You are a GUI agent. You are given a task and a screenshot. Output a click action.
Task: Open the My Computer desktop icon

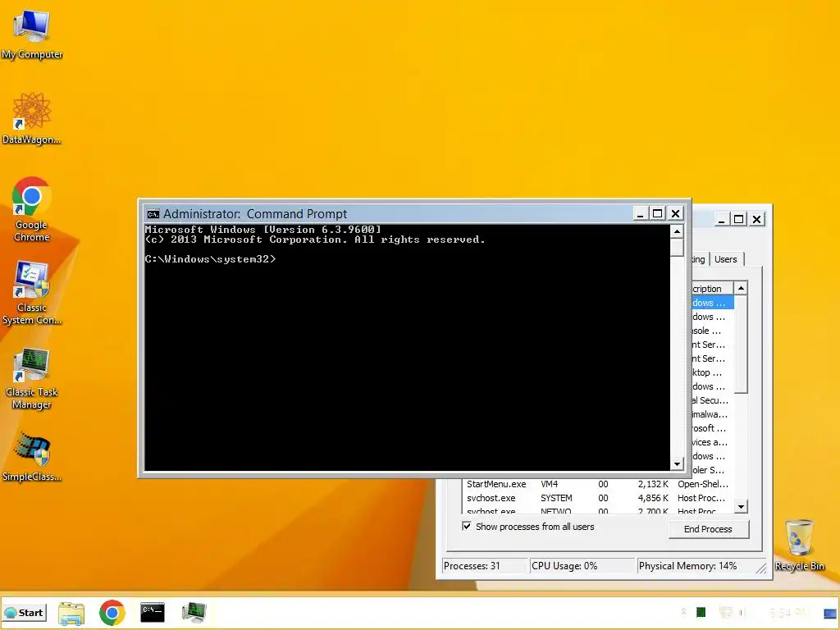[x=32, y=34]
